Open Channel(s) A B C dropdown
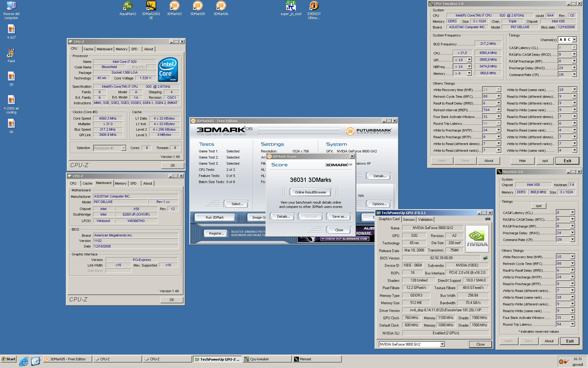 pyautogui.click(x=574, y=40)
